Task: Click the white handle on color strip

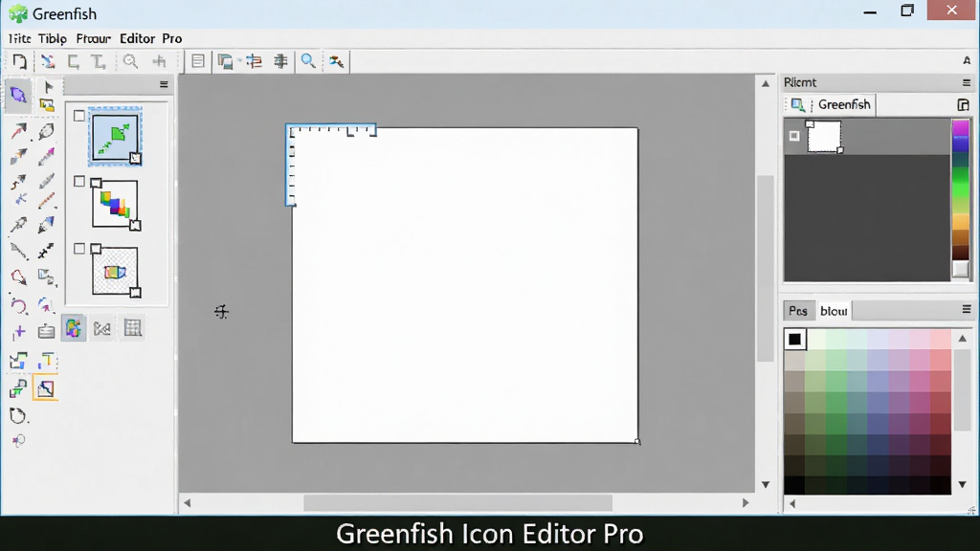Action: [x=961, y=269]
